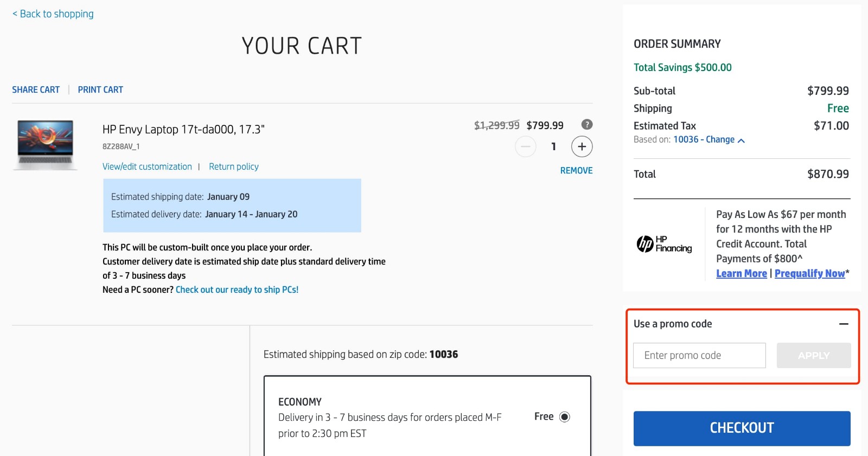The image size is (868, 456).
Task: Open the financing Learn More link
Action: [x=742, y=273]
